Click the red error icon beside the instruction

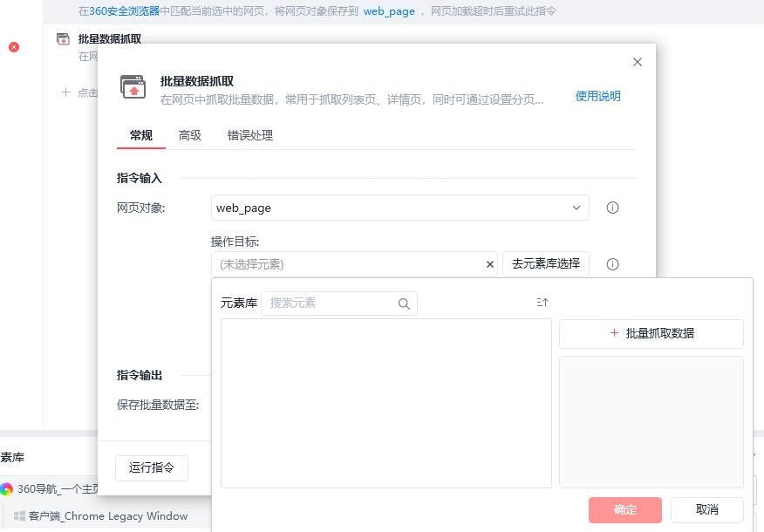[14, 47]
